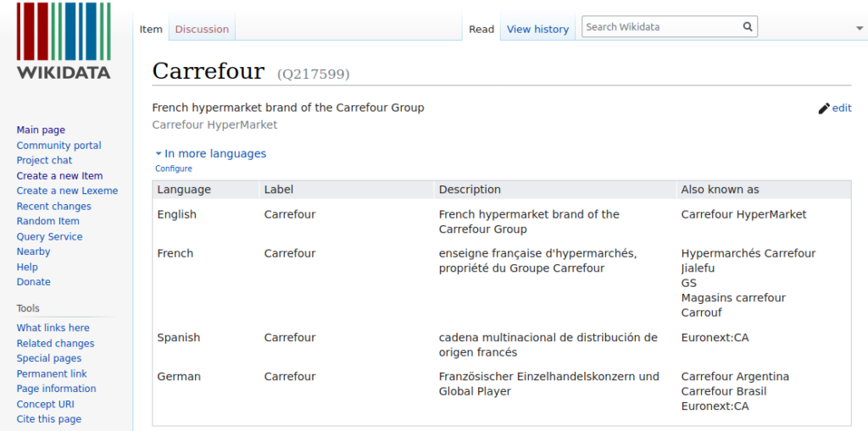The height and width of the screenshot is (431, 868).
Task: Click the Spanish description text
Action: [548, 345]
